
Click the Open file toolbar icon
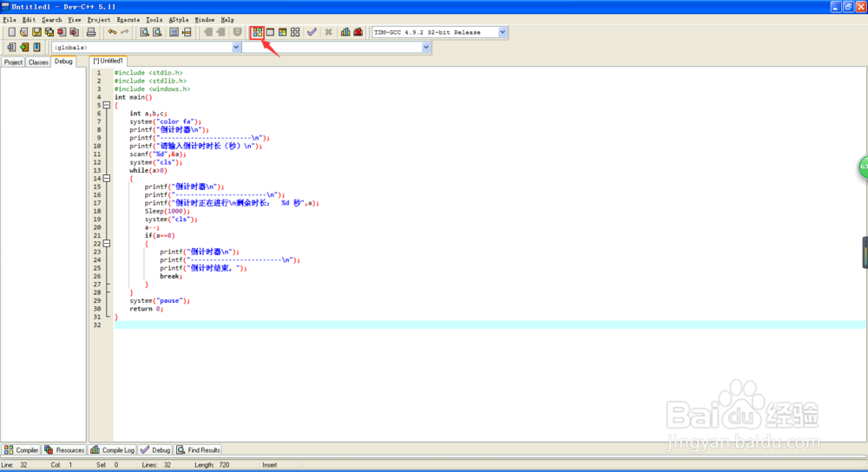pos(23,32)
